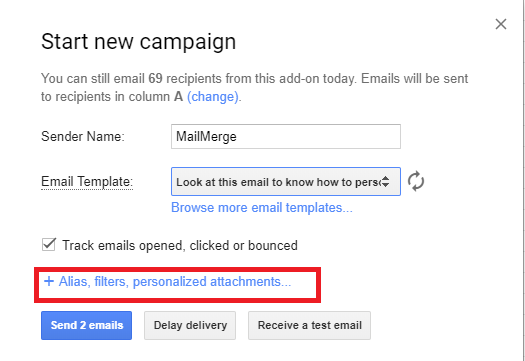Uncheck the Track emails opened checkbox

(49, 245)
